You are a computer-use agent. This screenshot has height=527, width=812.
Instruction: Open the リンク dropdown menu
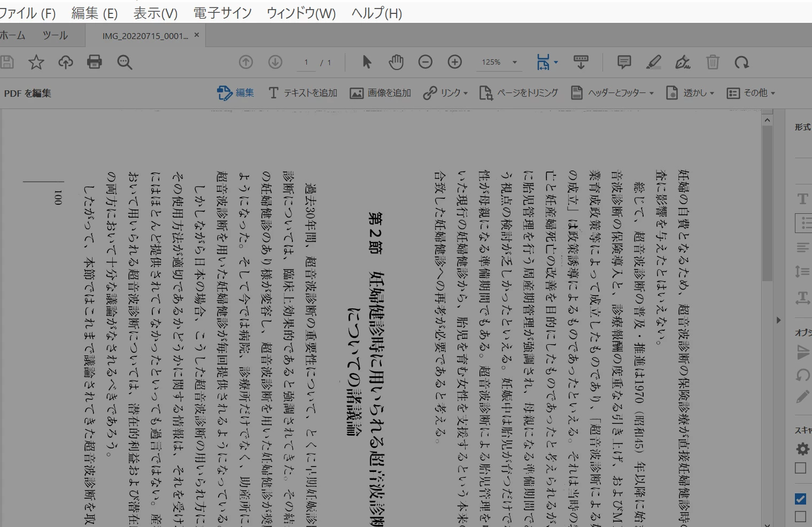[x=445, y=93]
